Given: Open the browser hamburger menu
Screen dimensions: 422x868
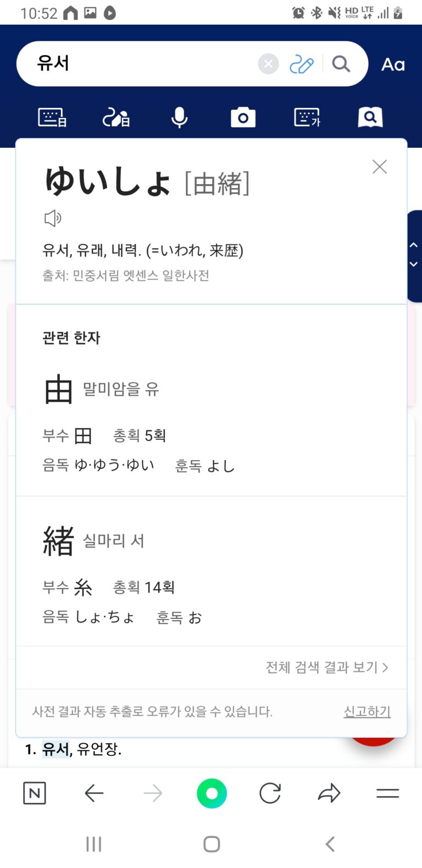Looking at the screenshot, I should click(x=387, y=793).
